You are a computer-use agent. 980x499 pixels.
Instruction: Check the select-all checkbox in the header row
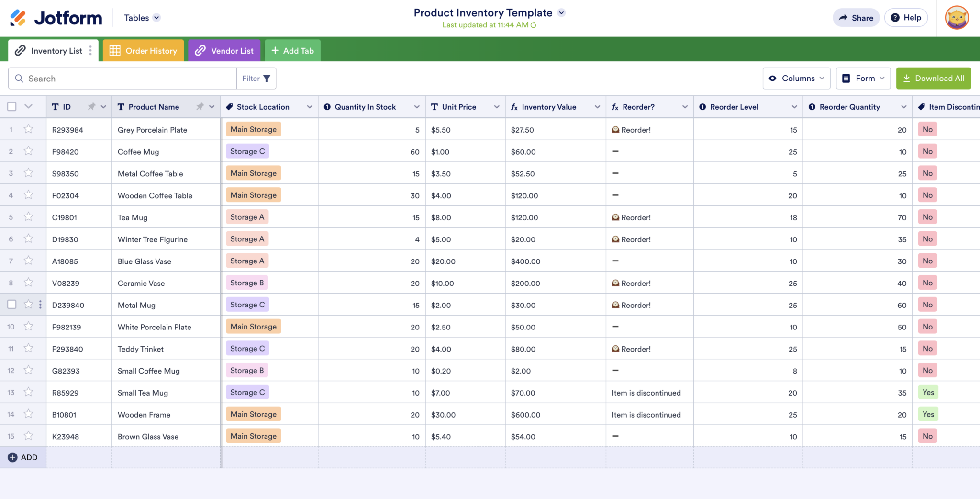coord(11,106)
